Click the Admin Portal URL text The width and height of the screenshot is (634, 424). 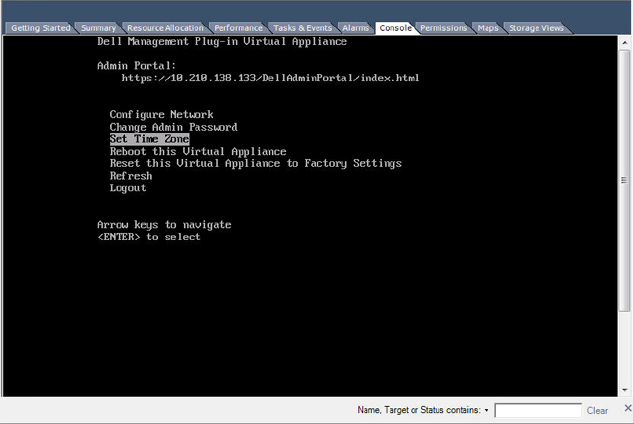pyautogui.click(x=270, y=78)
